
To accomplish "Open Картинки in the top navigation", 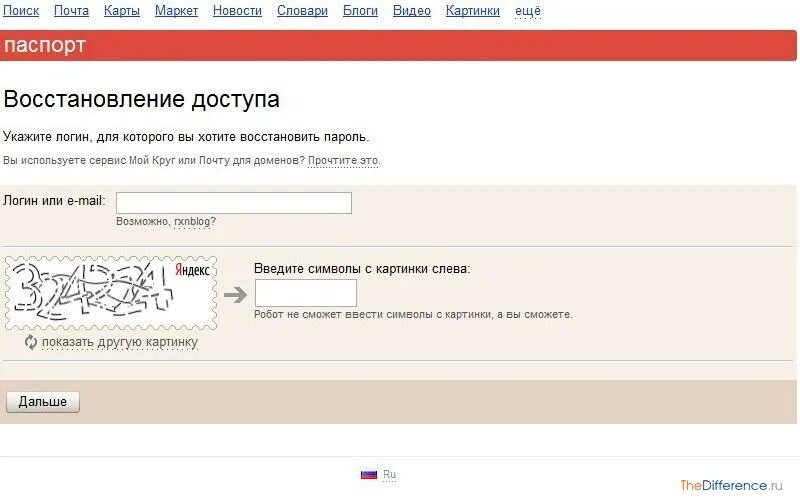I will click(x=473, y=11).
